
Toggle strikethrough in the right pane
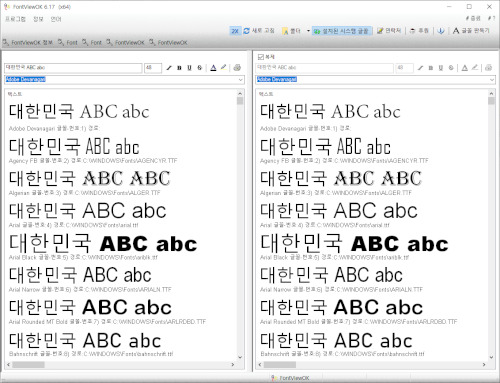click(x=451, y=68)
